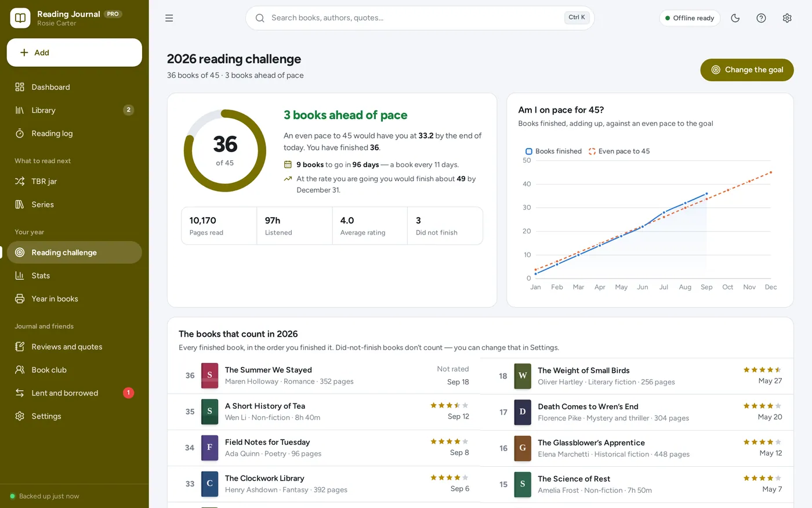Click the star rating for Field Notes for Tuesday
Screen dimensions: 812x508
[x=449, y=442]
